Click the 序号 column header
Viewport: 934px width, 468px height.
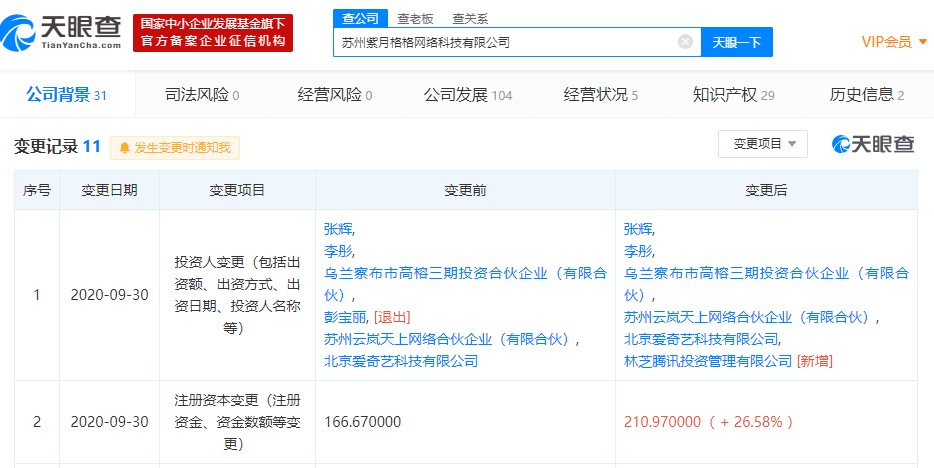coord(37,190)
